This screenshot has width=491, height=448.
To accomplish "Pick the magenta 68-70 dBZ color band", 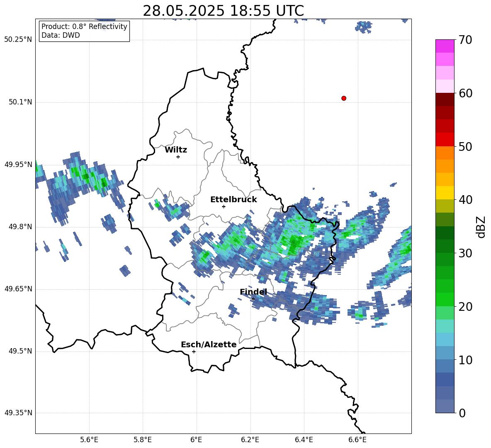I will [445, 46].
